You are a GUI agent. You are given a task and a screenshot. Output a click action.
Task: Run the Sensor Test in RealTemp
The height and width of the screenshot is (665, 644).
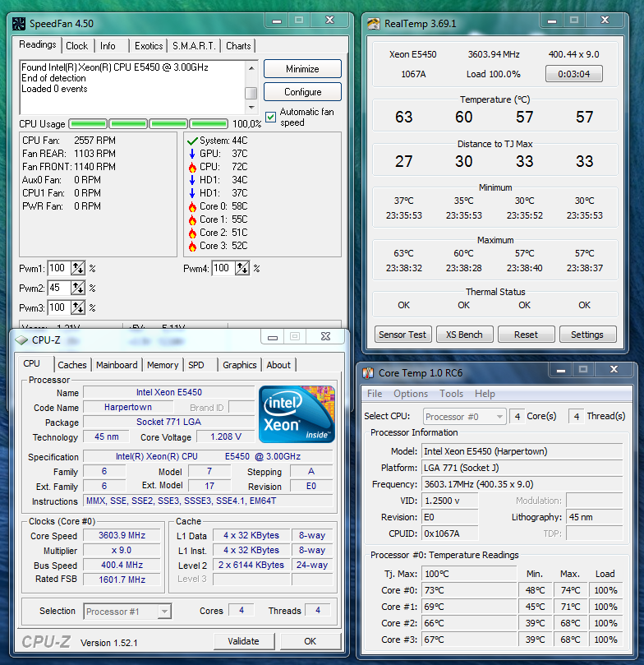402,335
